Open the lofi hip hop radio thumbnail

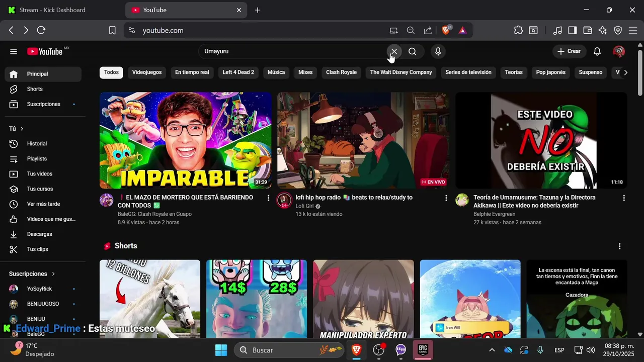(363, 140)
